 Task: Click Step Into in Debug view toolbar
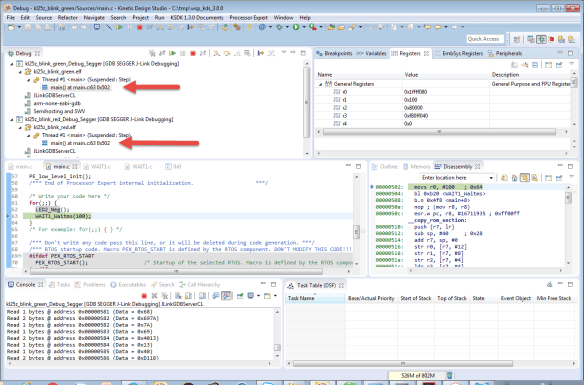[216, 54]
